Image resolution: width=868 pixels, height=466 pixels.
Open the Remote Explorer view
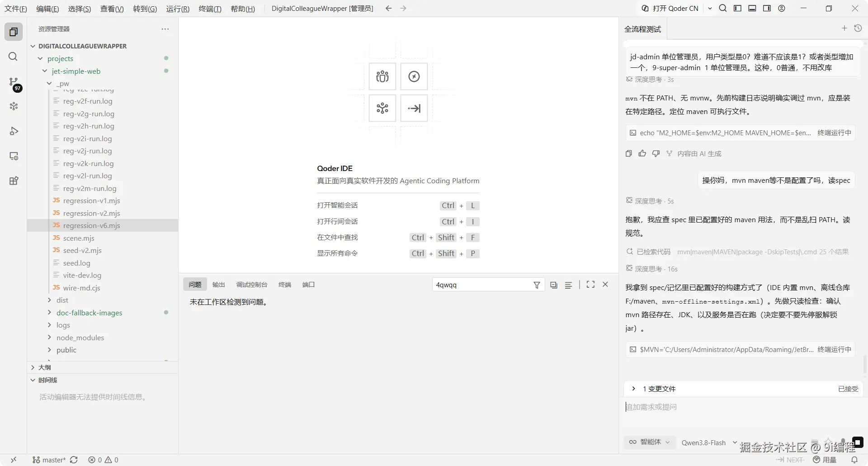click(x=14, y=156)
